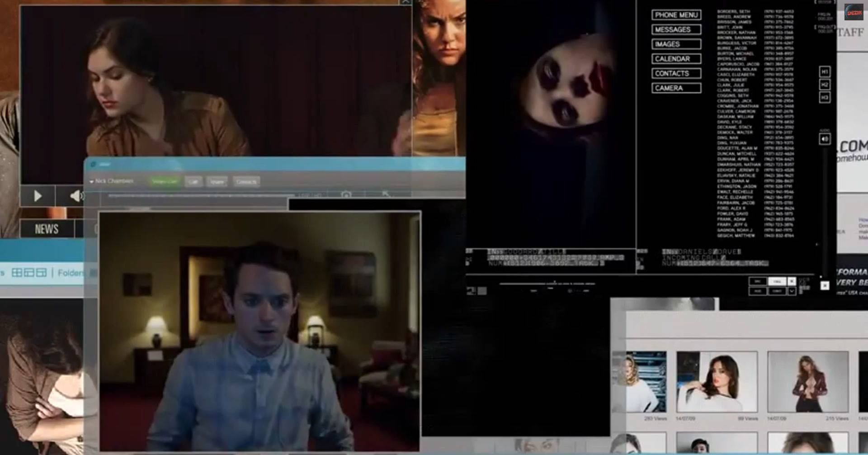The width and height of the screenshot is (868, 455).
Task: Open PHONE MENU in the phone interface
Action: tap(676, 15)
